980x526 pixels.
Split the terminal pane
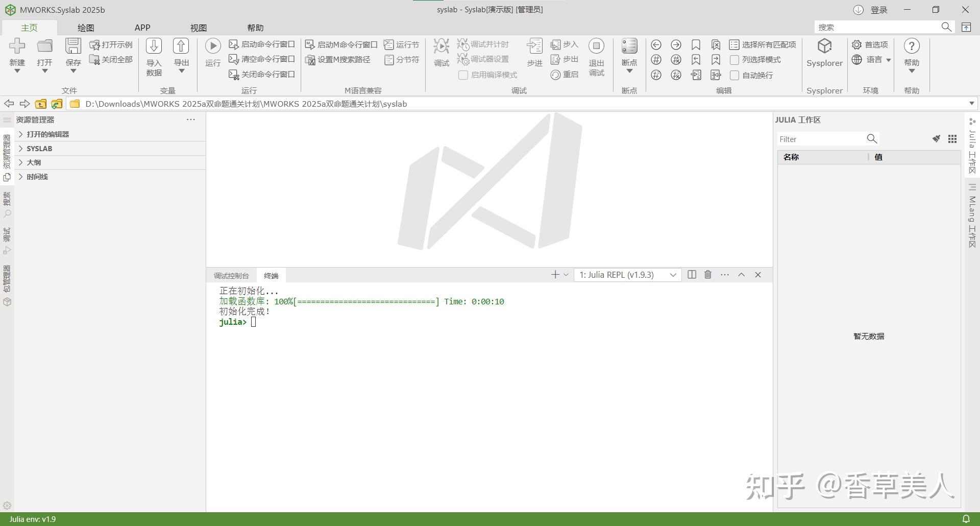[692, 275]
